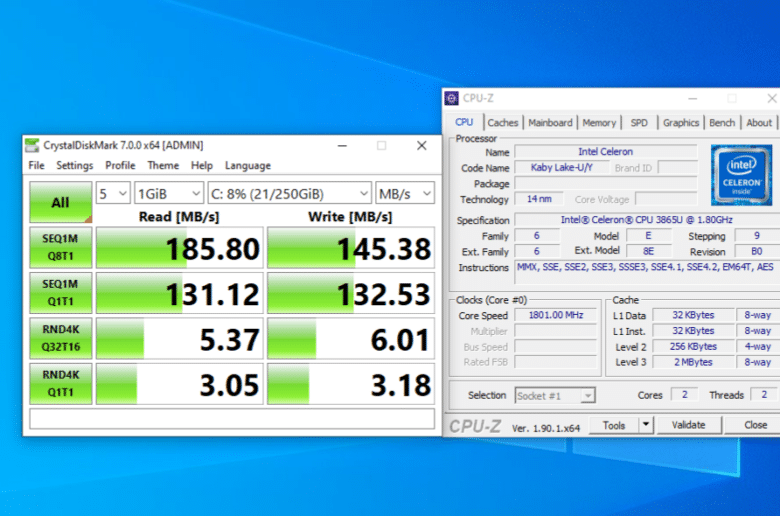Image resolution: width=780 pixels, height=516 pixels.
Task: Select the CPU tab in CPU-Z
Action: point(464,122)
